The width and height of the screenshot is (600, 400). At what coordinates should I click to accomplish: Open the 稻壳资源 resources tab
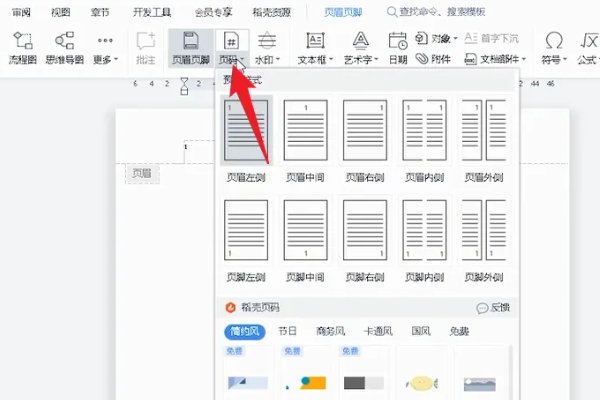[271, 12]
